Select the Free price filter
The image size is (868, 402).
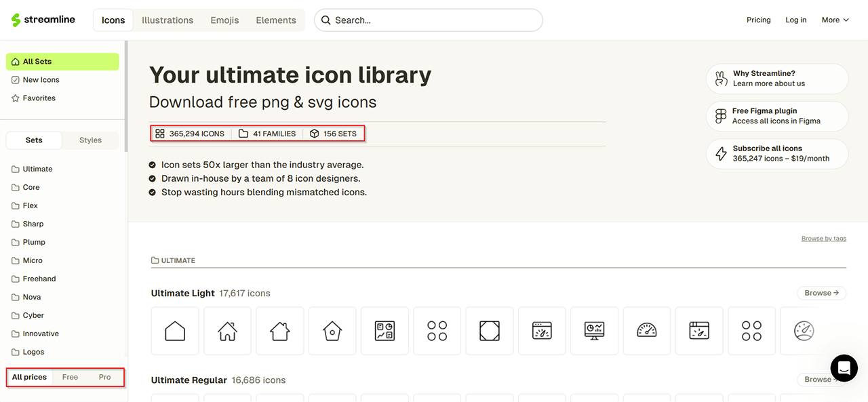[x=70, y=377]
